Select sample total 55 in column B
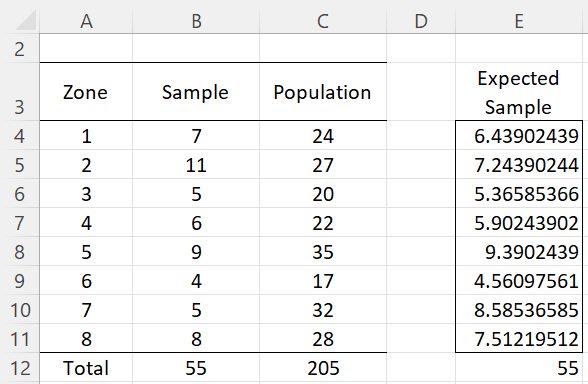Viewport: 588px width, 384px height. click(196, 368)
